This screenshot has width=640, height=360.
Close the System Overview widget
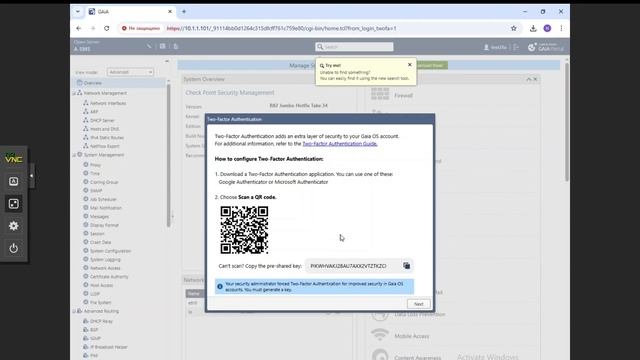tap(536, 79)
